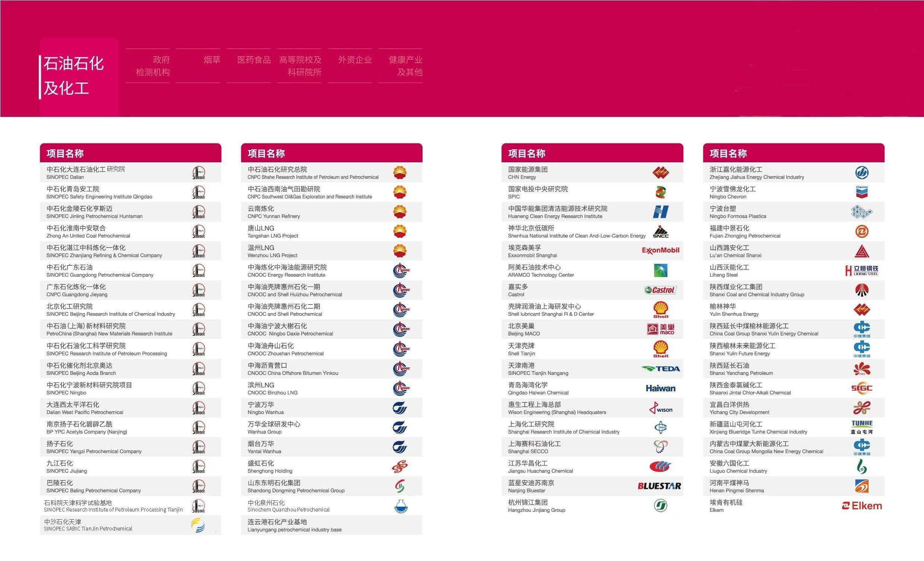Image resolution: width=924 pixels, height=561 pixels.
Task: Click the Shanxi Yanchang Petroleum logo
Action: (862, 369)
